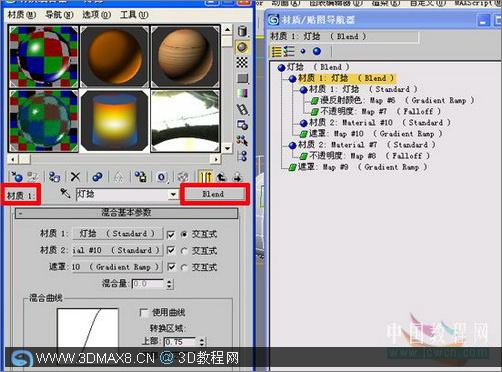Switch navigator to large icons view
Viewport: 502px width, 372px height.
tap(317, 51)
